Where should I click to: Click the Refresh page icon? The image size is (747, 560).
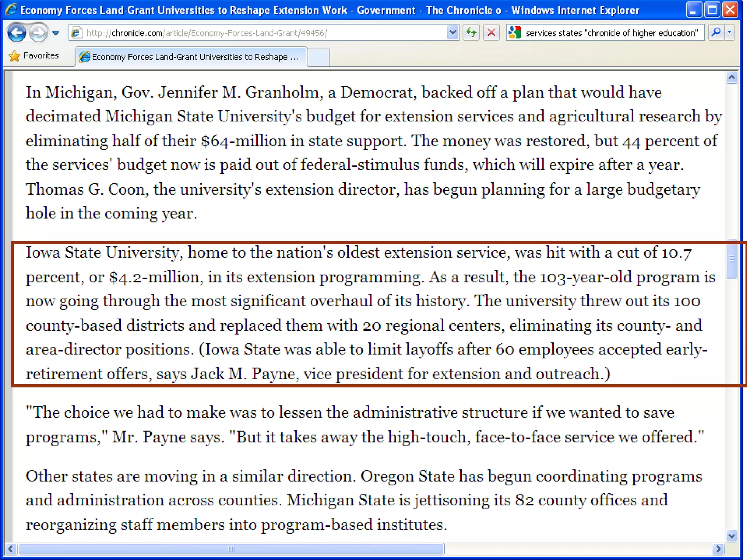[471, 33]
